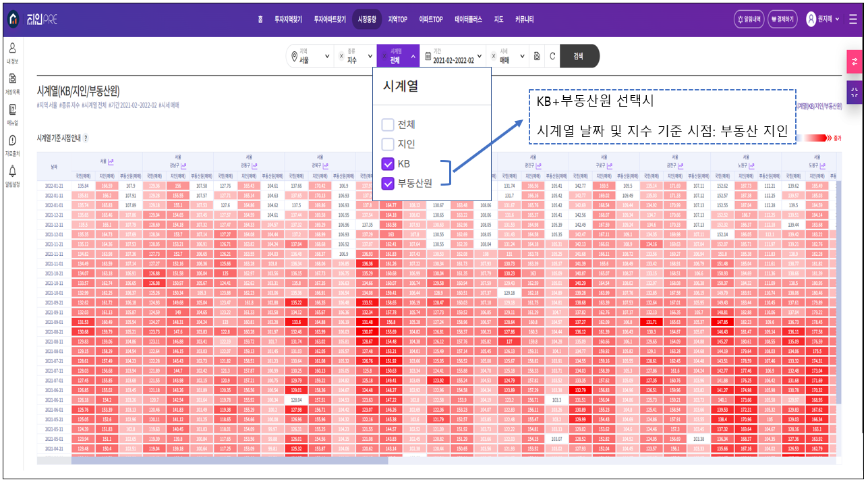Uncheck the 부동산원 checkbox

[x=388, y=183]
